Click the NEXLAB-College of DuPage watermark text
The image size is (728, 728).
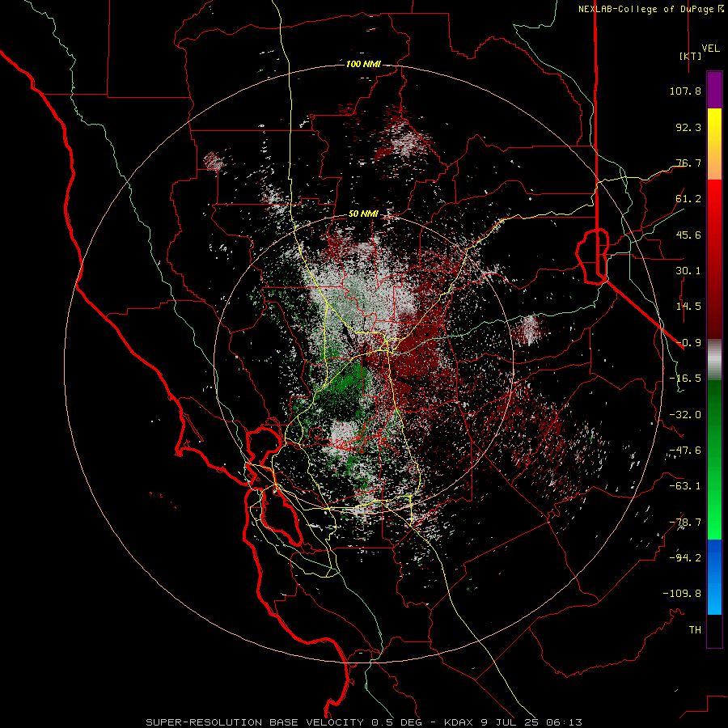click(x=650, y=9)
